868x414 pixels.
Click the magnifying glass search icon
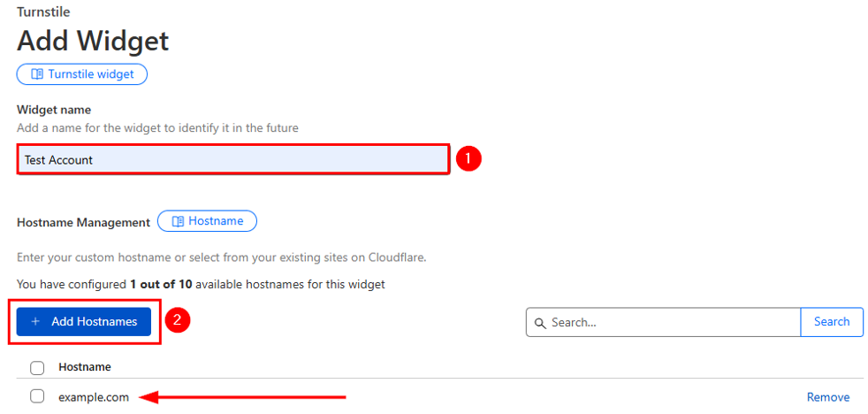pyautogui.click(x=539, y=323)
